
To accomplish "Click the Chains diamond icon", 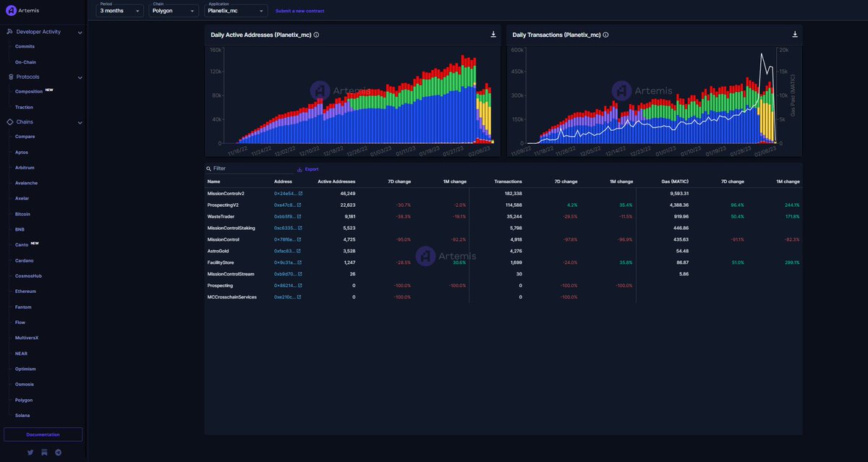I will click(9, 122).
